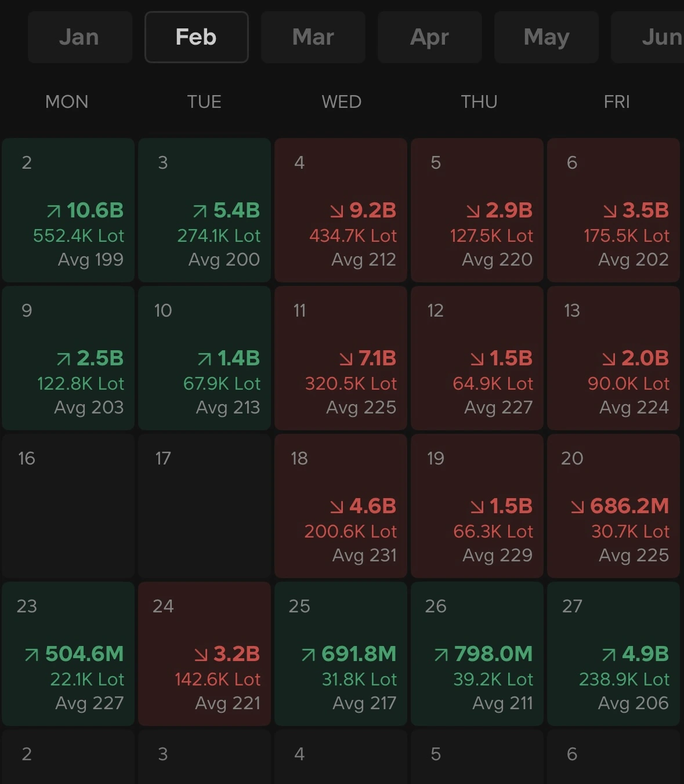Image resolution: width=684 pixels, height=784 pixels.
Task: Click the down arrow beside 686.2M
Action: click(x=577, y=507)
